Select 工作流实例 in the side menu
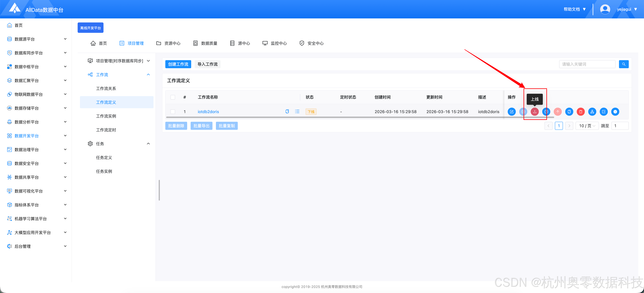Screen dimensions: 644x293 click(106, 116)
